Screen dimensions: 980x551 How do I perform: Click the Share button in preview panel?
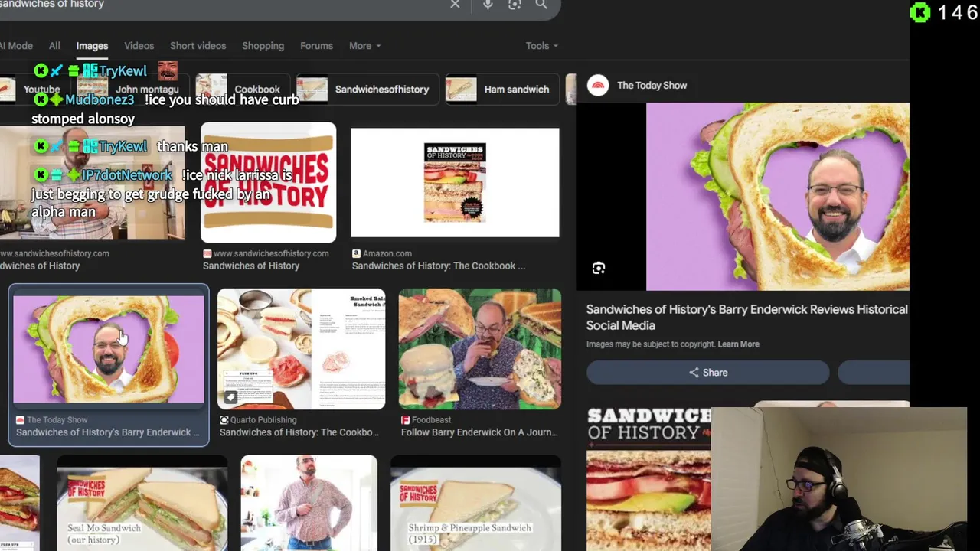(x=707, y=373)
